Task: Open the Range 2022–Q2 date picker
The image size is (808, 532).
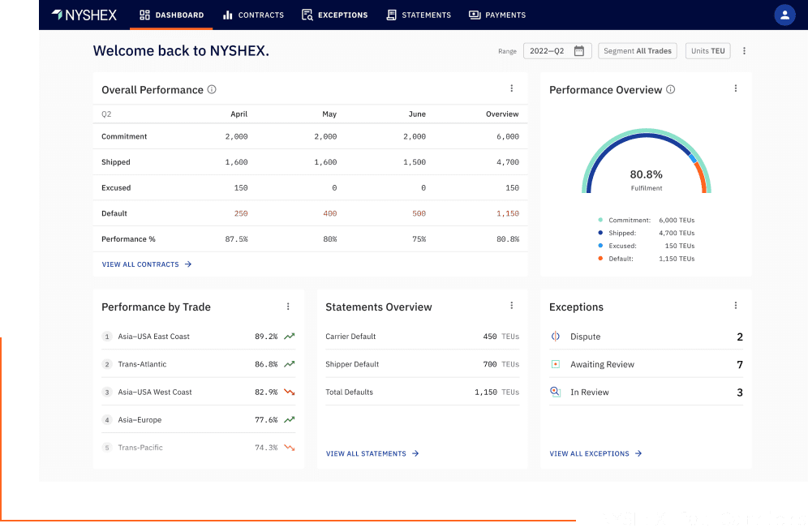Action: pos(557,51)
